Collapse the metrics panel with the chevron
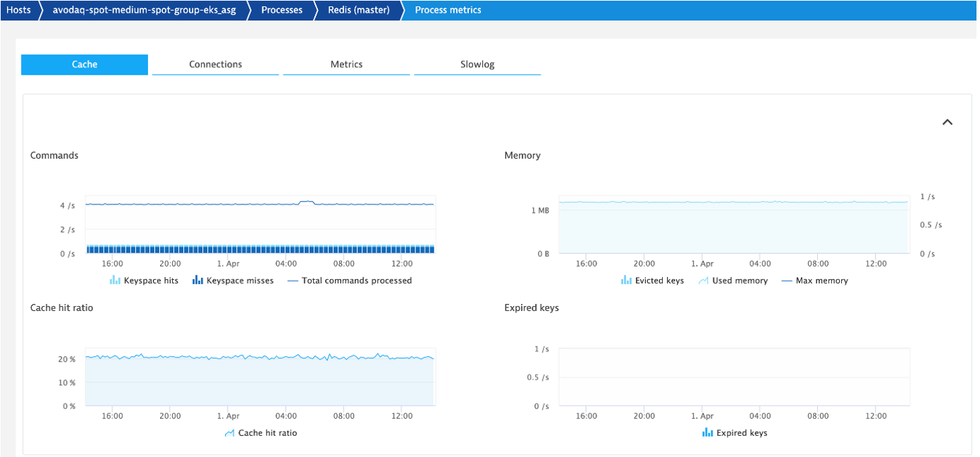The width and height of the screenshot is (980, 457). (948, 121)
